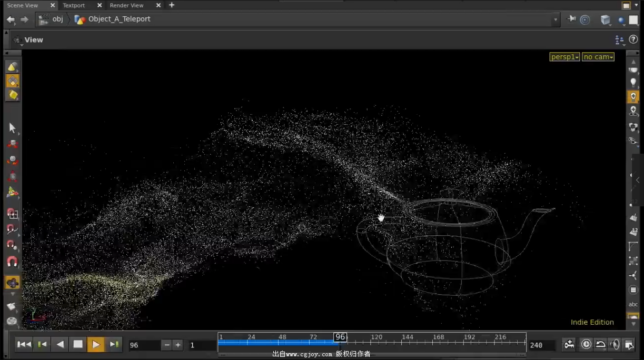This screenshot has height=360, width=644.
Task: Activate the highlighted view camera tool
Action: point(13,283)
